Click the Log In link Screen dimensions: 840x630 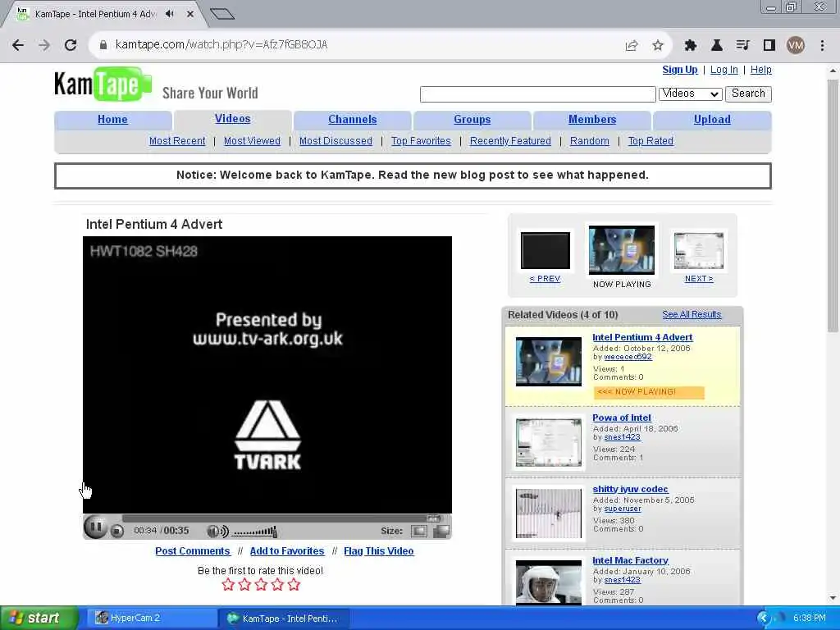click(x=724, y=70)
